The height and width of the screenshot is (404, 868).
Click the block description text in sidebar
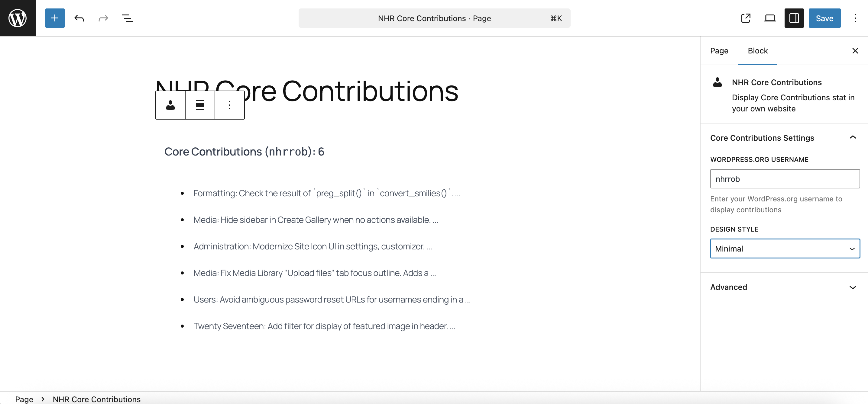pyautogui.click(x=793, y=103)
